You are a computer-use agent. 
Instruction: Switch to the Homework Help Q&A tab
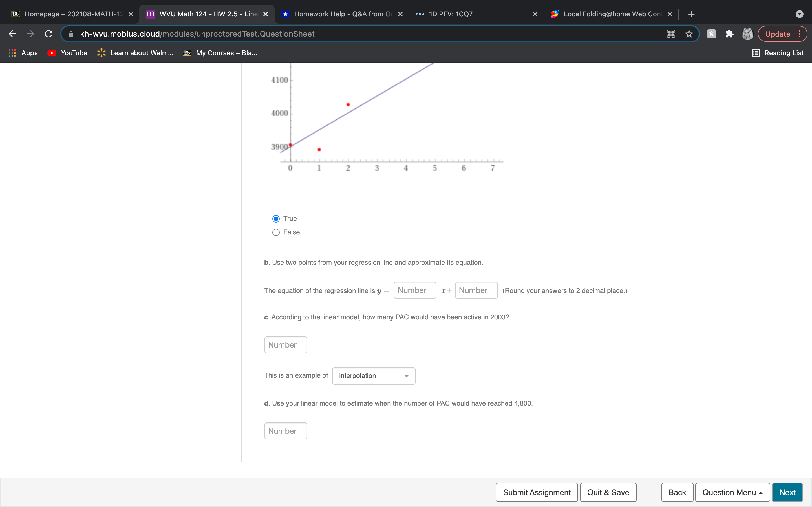336,14
